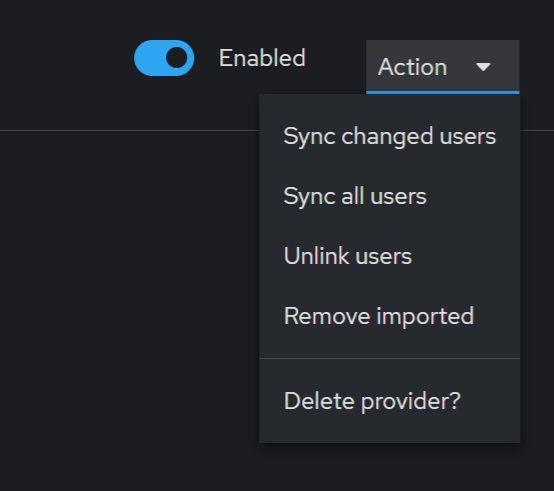Collapse the Action dropdown menu
Viewport: 554px width, 491px height.
[x=443, y=67]
